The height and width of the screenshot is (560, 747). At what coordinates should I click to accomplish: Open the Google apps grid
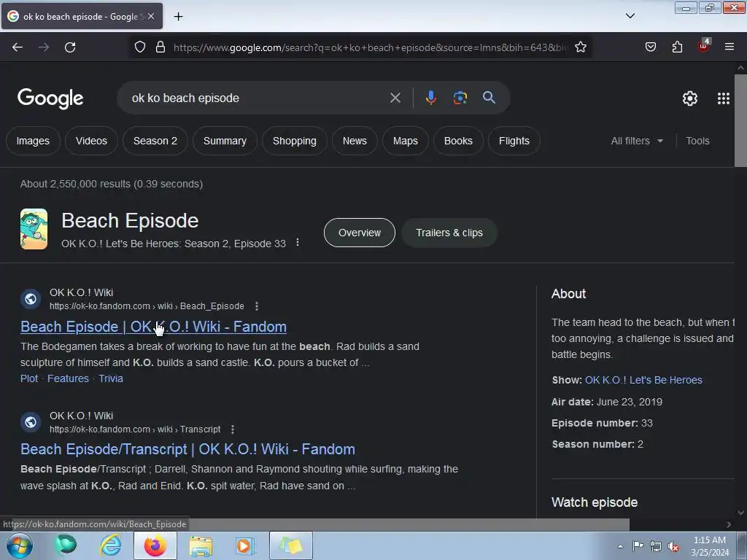pyautogui.click(x=723, y=98)
